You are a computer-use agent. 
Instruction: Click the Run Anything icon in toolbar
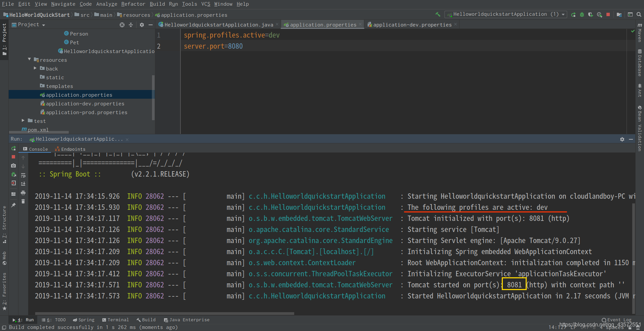[630, 14]
